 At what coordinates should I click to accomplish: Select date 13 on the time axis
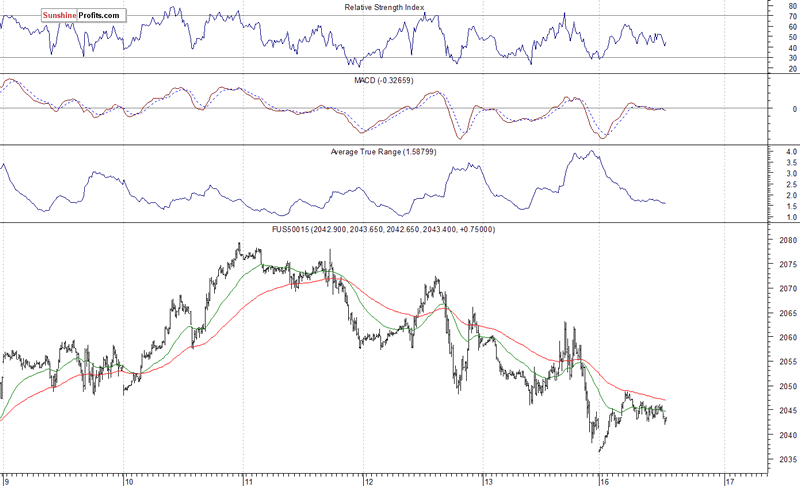(488, 480)
